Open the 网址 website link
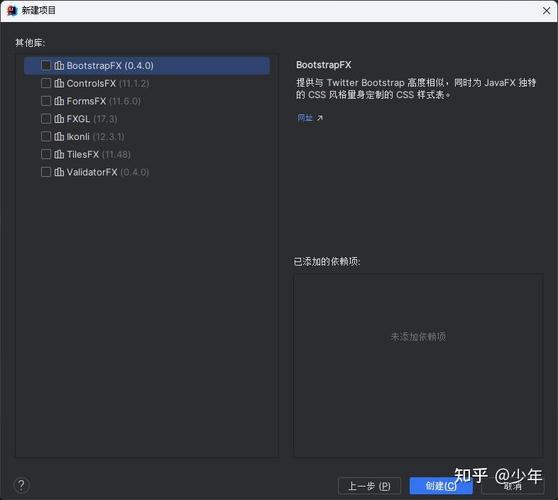 (x=305, y=118)
